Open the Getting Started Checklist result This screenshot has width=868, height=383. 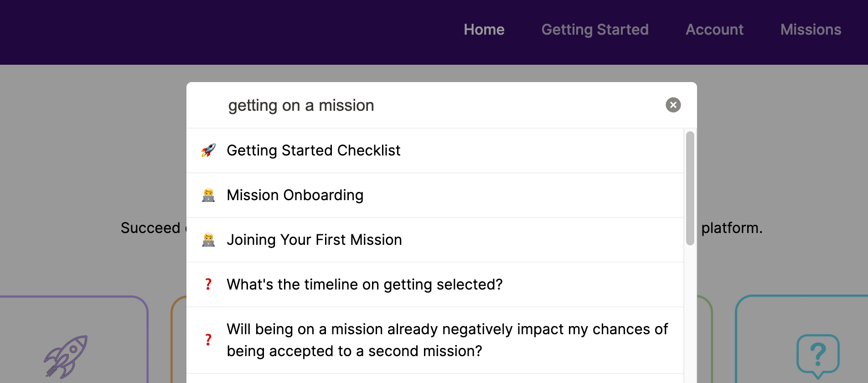(314, 150)
